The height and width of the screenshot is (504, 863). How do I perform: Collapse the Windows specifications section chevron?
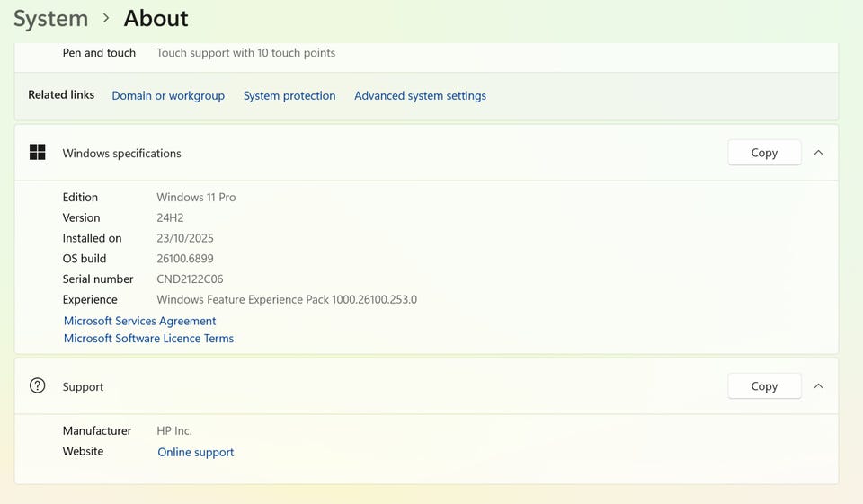(818, 153)
